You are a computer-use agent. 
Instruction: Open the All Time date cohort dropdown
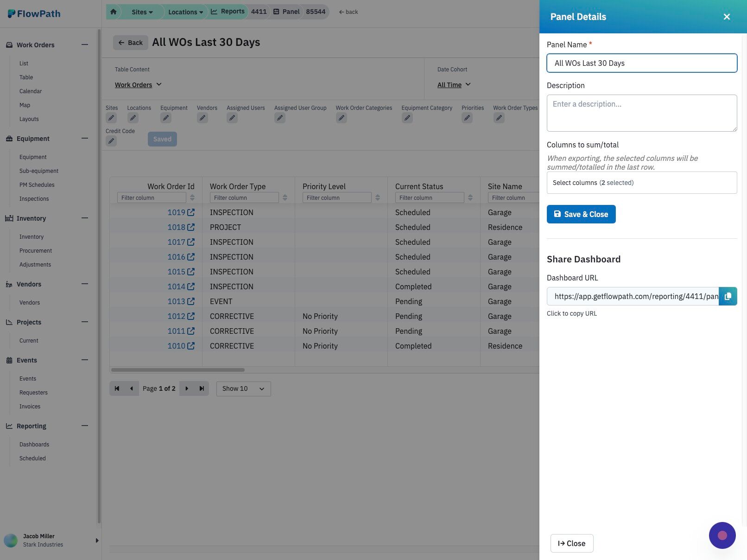[454, 85]
